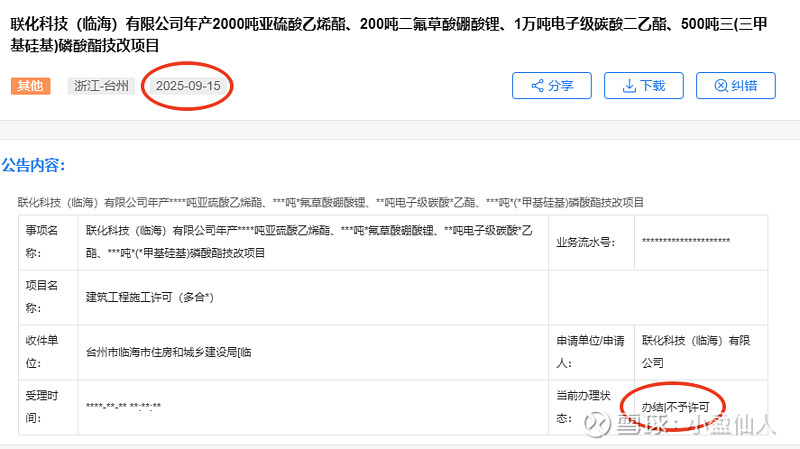Image resolution: width=800 pixels, height=449 pixels.
Task: Click the 项目名称 label cell
Action: click(x=48, y=297)
